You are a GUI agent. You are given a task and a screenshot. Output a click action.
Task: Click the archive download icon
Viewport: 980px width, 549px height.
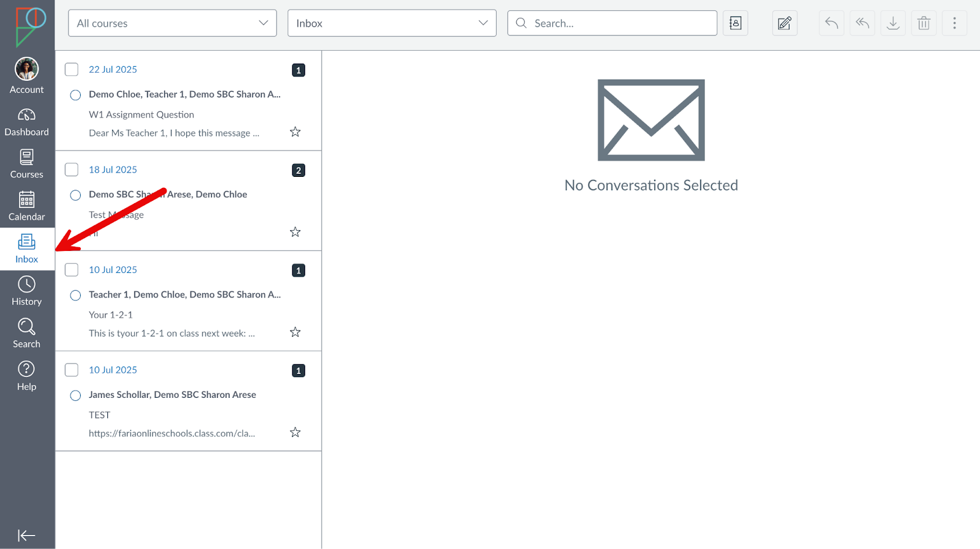point(893,23)
